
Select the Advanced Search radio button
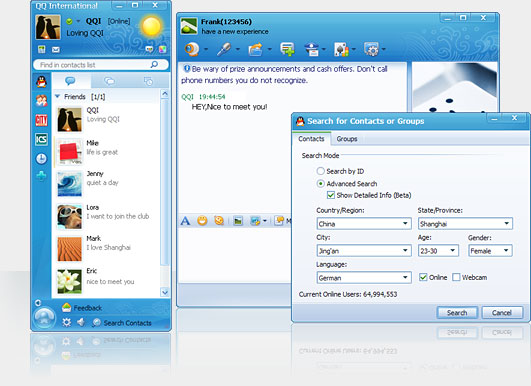(x=320, y=184)
